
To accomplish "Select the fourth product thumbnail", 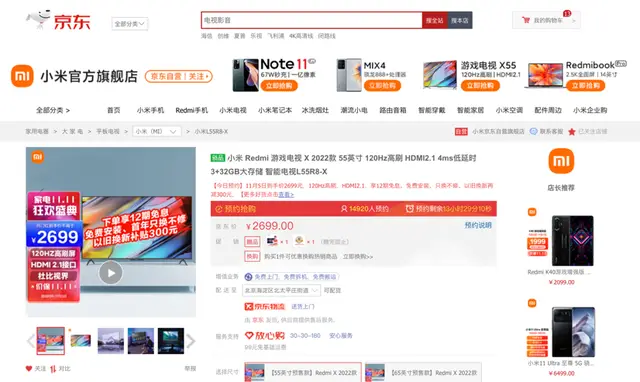I will click(141, 340).
